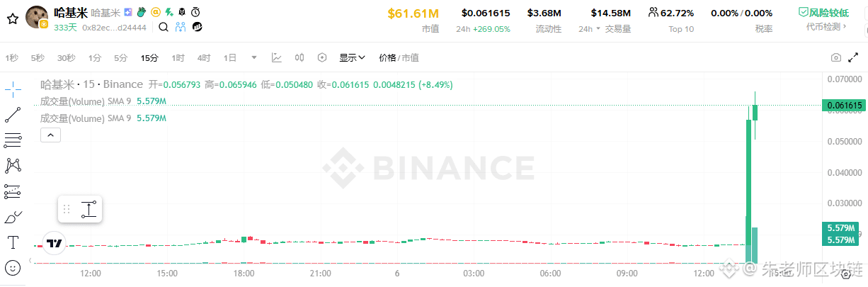Open the emoji sticker tool

[13, 268]
